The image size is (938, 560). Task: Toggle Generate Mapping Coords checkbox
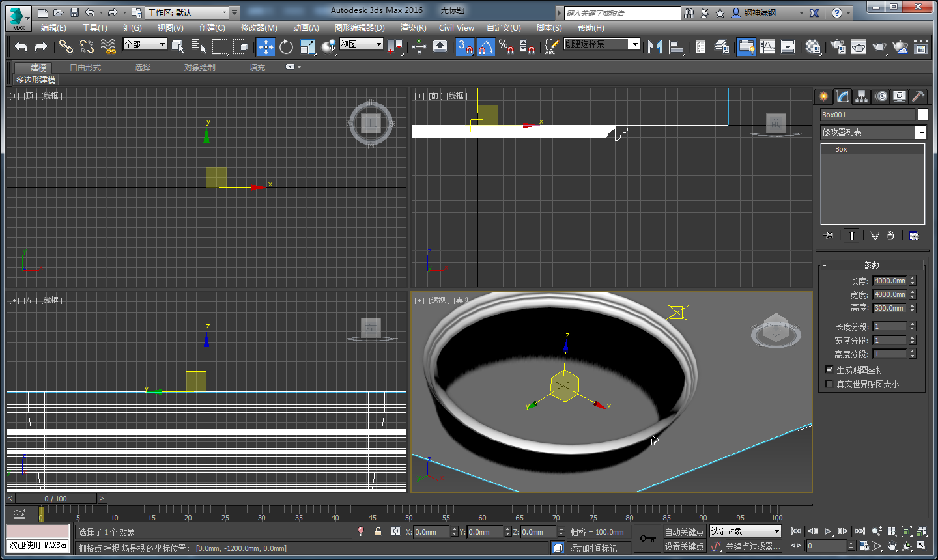(x=829, y=369)
